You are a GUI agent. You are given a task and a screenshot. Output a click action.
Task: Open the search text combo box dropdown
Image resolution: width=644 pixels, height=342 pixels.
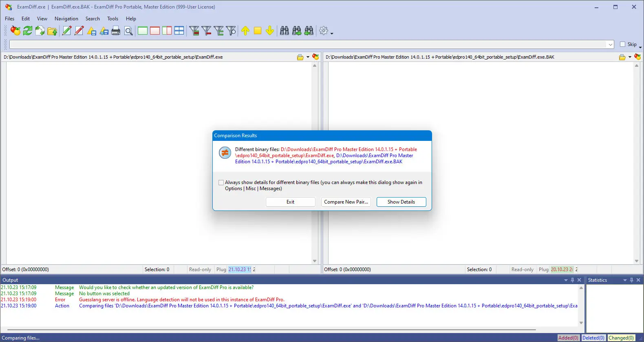click(610, 44)
